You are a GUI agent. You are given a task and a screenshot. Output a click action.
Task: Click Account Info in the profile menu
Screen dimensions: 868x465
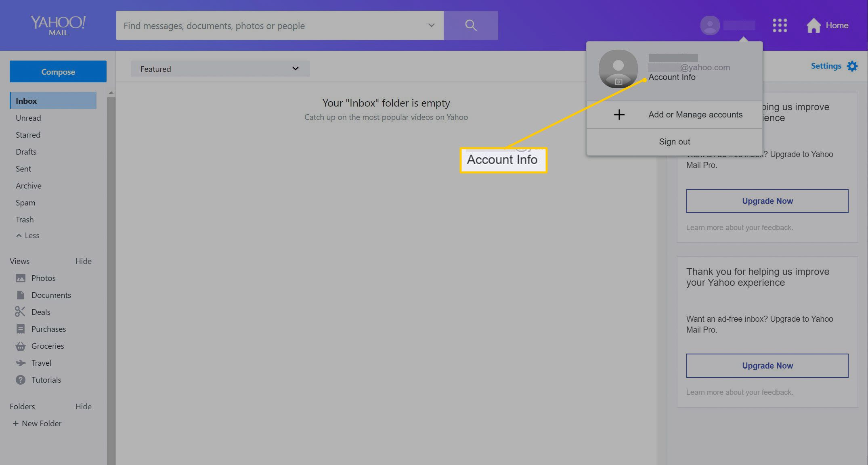point(672,77)
